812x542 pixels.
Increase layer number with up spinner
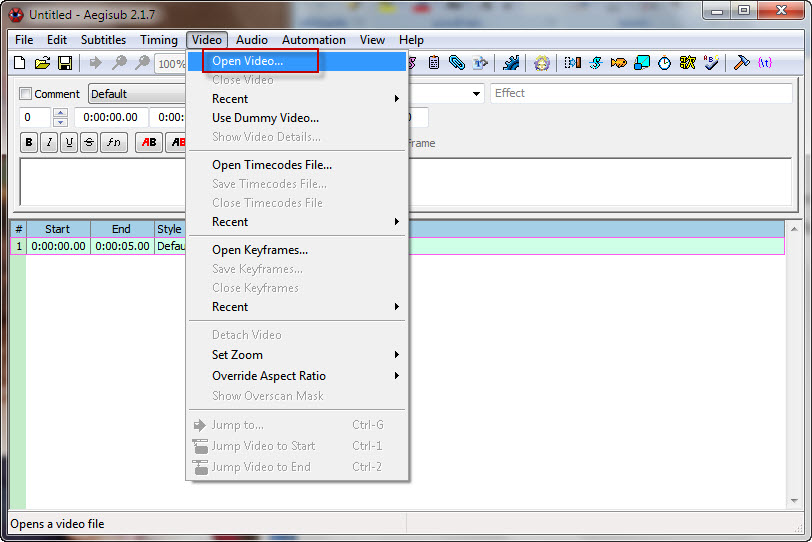pyautogui.click(x=61, y=112)
